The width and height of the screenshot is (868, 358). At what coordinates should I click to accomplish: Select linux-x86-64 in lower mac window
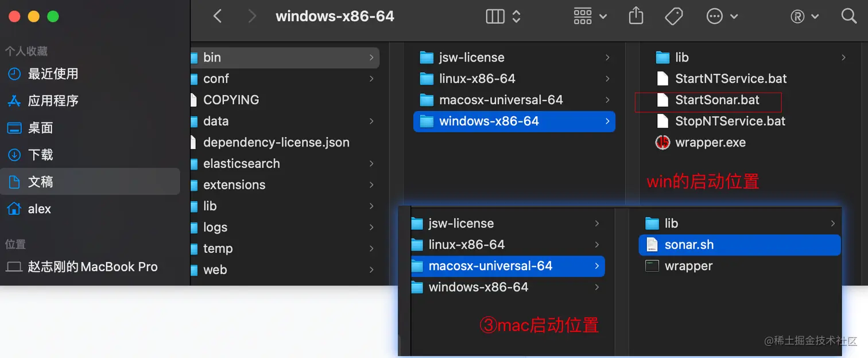click(508, 245)
